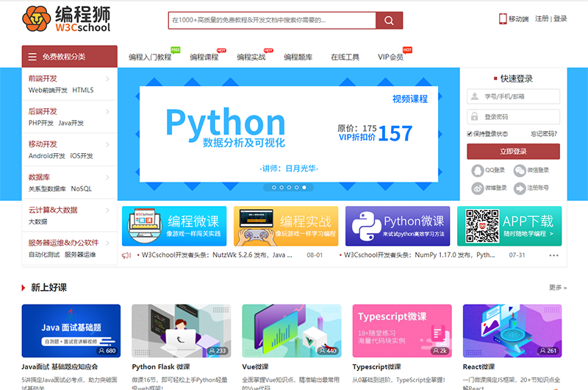
Task: Click the HTML5 link under 前端开发
Action: click(x=83, y=90)
